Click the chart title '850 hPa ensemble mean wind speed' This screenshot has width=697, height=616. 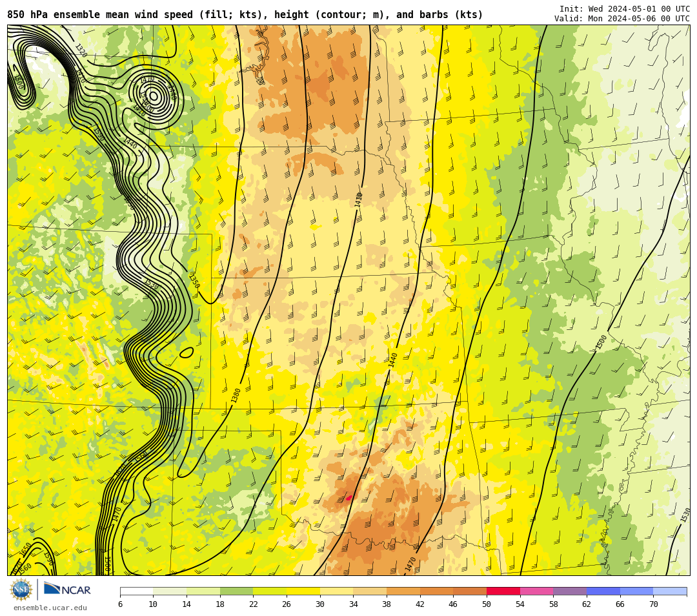(101, 15)
